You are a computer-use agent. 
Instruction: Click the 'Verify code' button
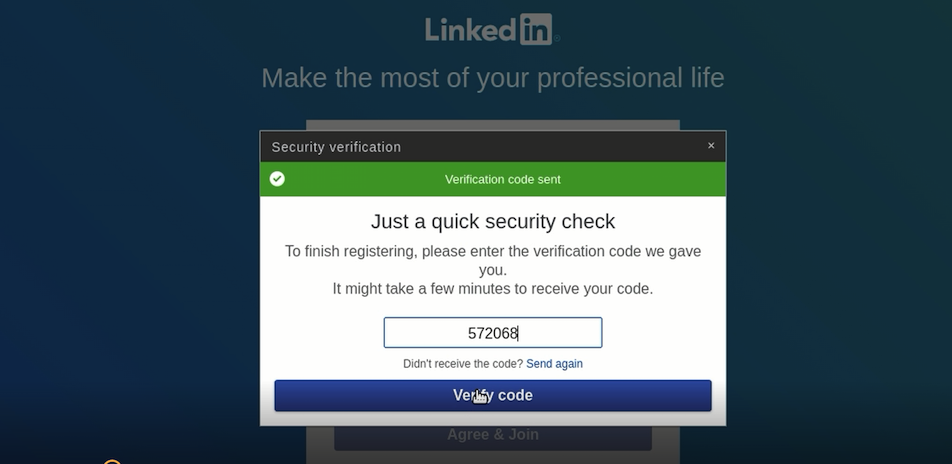492,395
